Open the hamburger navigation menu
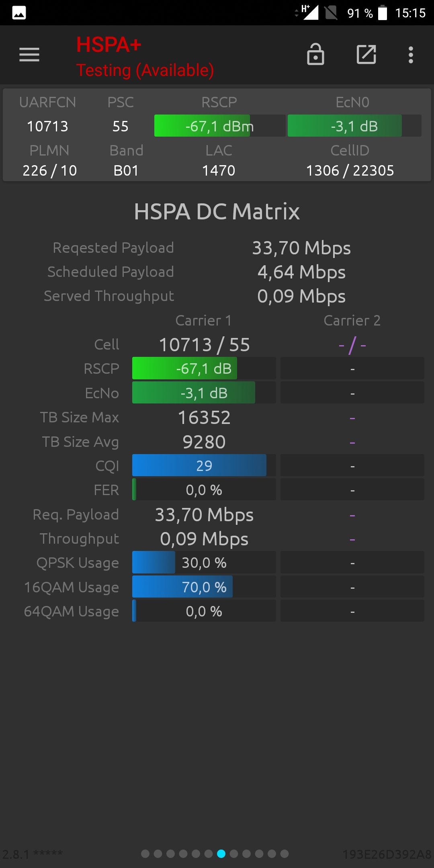 [x=29, y=55]
